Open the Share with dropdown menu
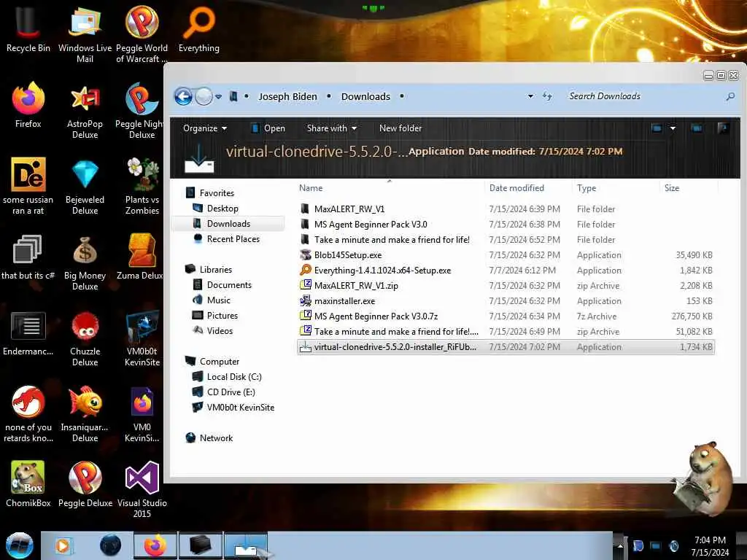 pyautogui.click(x=332, y=128)
